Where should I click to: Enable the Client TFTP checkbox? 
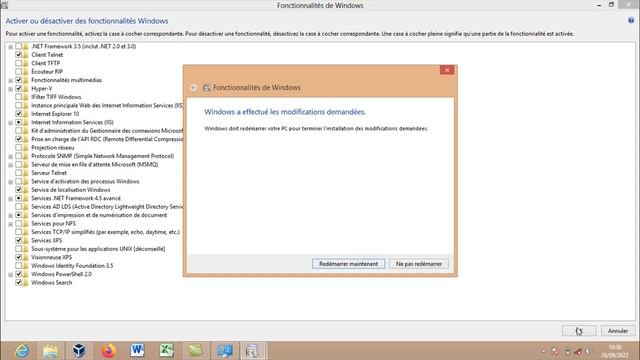pyautogui.click(x=18, y=63)
